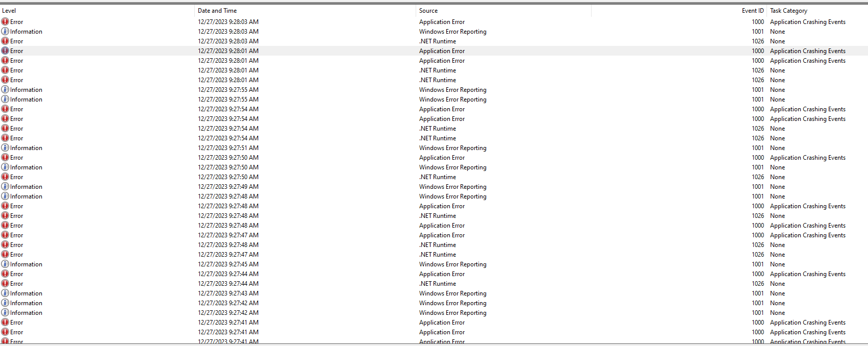Select the date cell '12/27/2023 9:27:43 AM'

[x=228, y=293]
